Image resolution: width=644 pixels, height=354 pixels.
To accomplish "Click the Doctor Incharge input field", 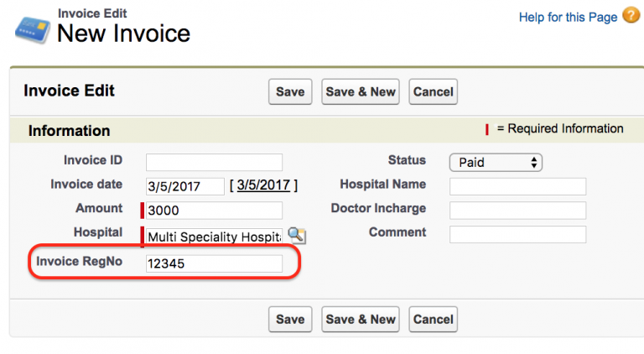I will [x=517, y=211].
